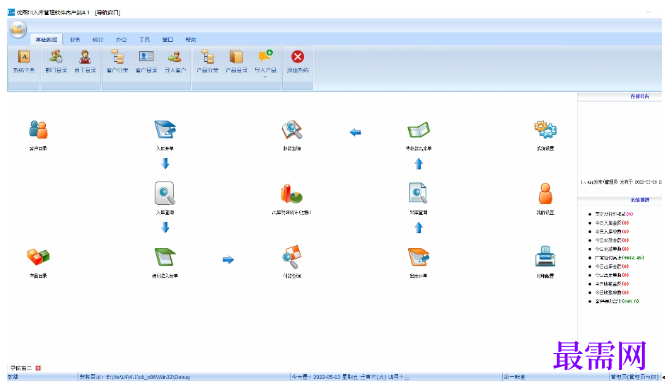Open the orange person icon on right

(545, 198)
